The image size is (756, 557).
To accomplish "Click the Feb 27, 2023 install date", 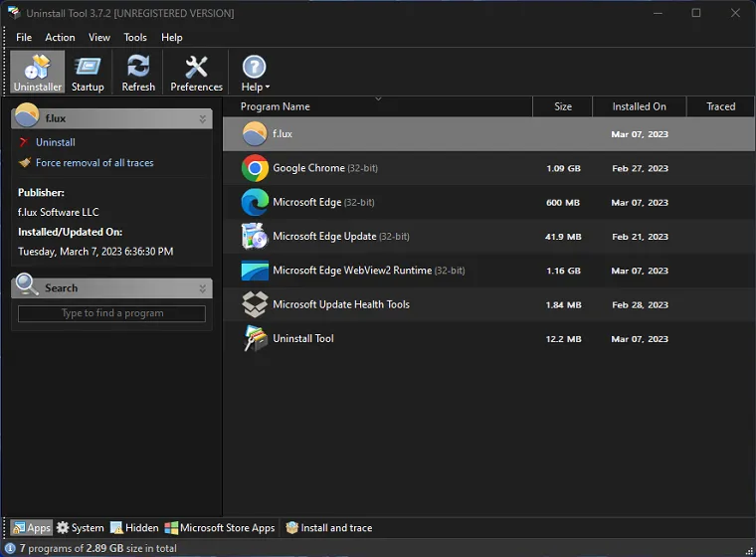I will click(x=640, y=168).
